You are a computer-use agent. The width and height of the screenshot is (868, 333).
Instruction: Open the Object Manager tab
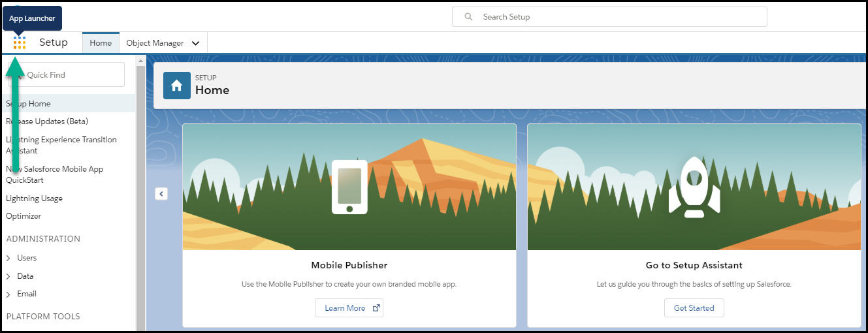(x=155, y=43)
